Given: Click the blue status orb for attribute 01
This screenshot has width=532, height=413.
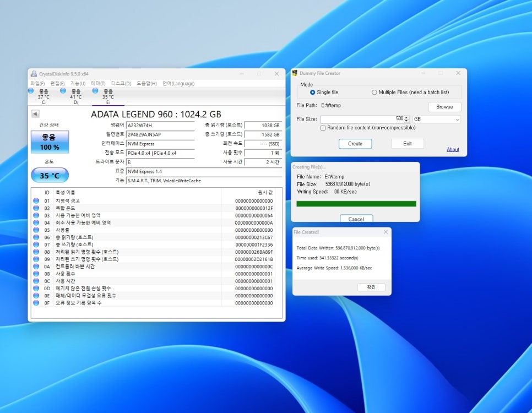Looking at the screenshot, I should pos(36,201).
